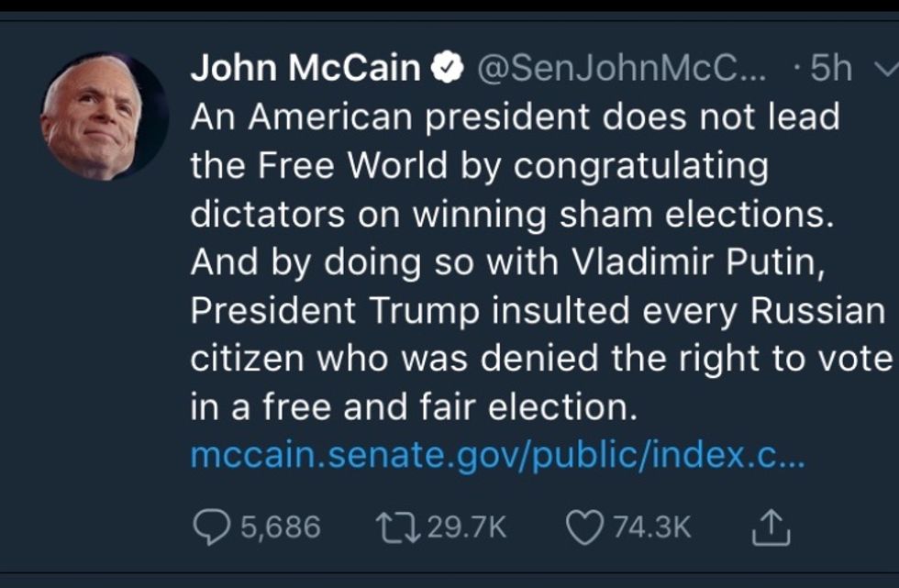Open the tweet options chevron menu
This screenshot has width=899, height=588.
pos(886,70)
